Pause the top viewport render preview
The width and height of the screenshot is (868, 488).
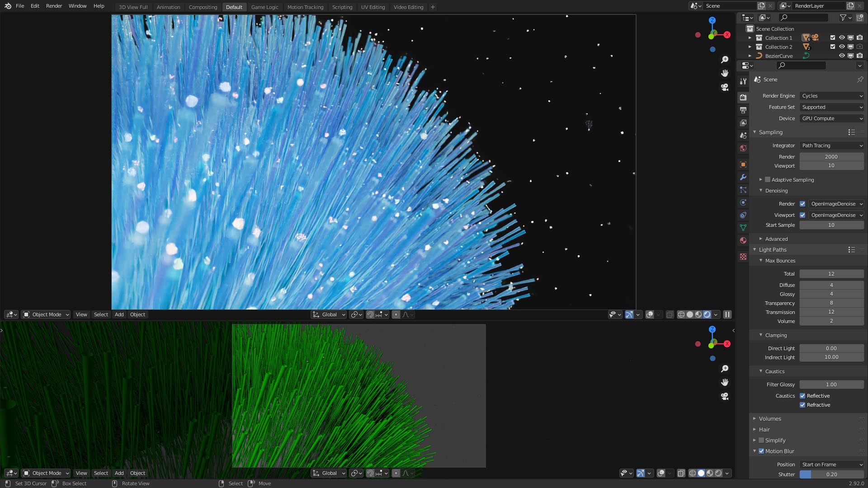[x=727, y=314]
